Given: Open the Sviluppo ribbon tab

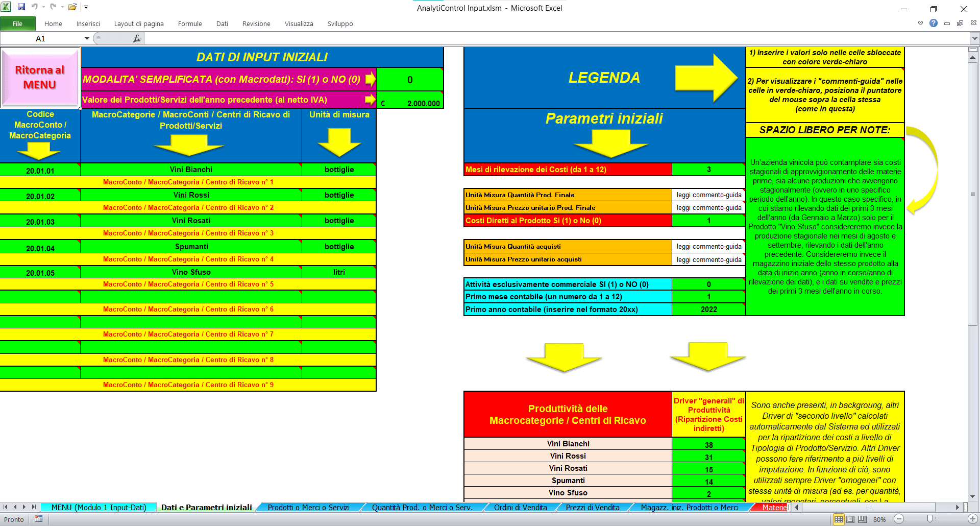Looking at the screenshot, I should coord(340,23).
